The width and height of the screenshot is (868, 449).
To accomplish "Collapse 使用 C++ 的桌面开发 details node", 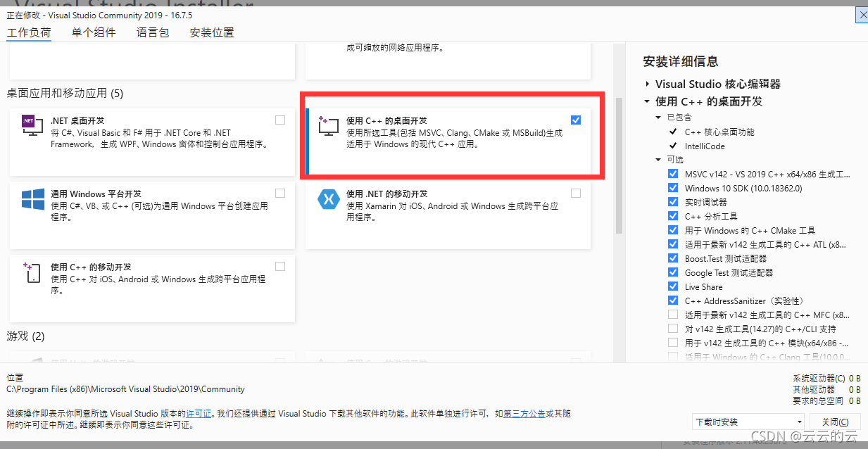I will tap(647, 101).
